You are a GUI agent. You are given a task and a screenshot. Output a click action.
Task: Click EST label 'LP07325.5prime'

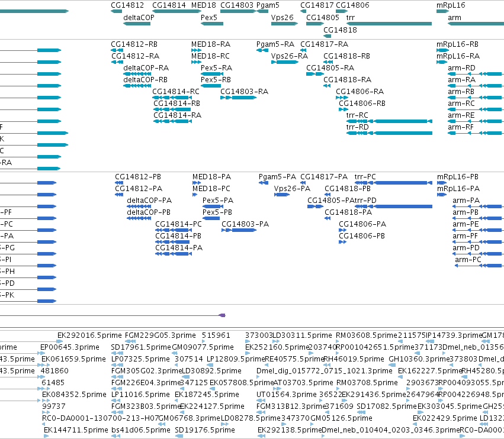pos(140,359)
